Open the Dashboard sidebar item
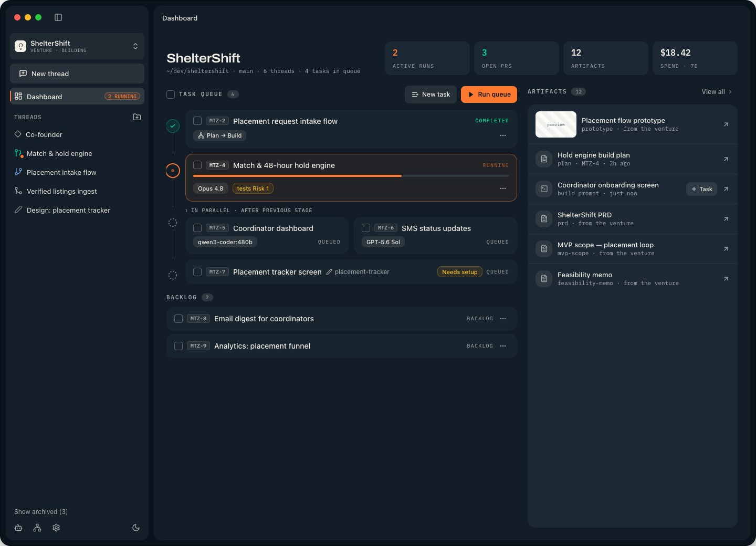756x546 pixels. tap(77, 96)
